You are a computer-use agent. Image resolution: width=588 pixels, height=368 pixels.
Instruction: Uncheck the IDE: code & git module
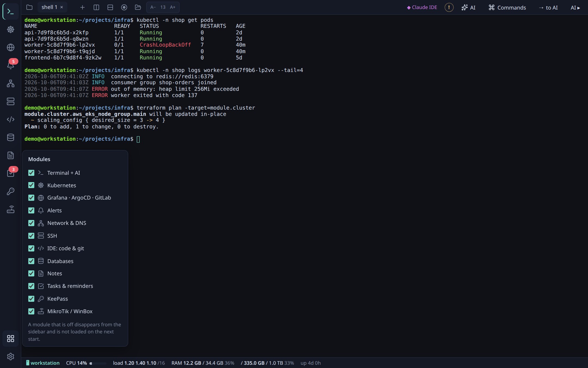coord(31,248)
